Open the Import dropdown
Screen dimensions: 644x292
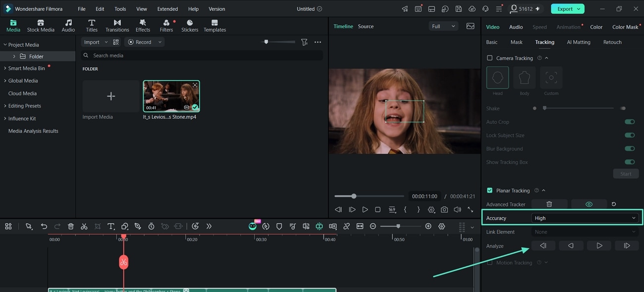point(96,42)
